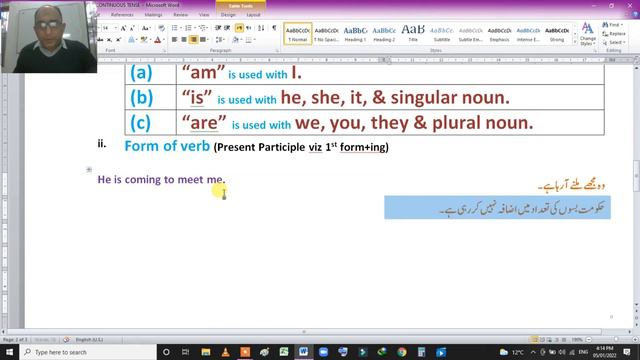Click the horizontal scrollbar at the bottom
This screenshot has height=360, width=640.
pos(304,332)
